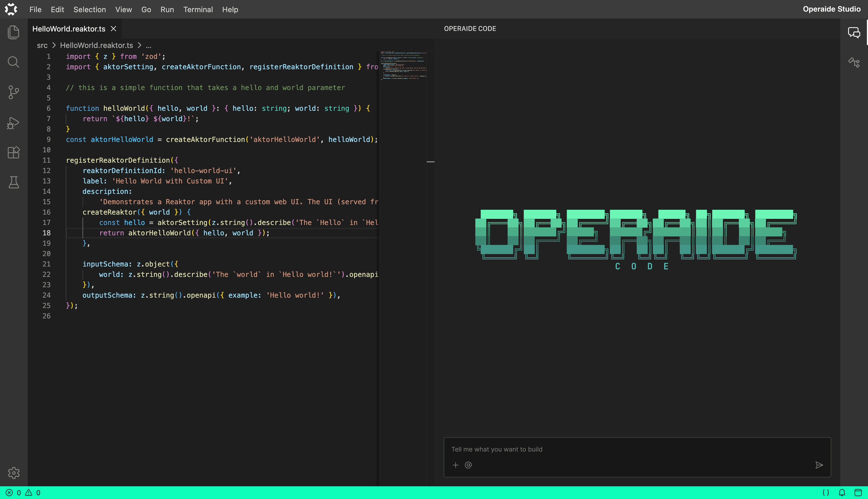The image size is (868, 499).
Task: Click line number 6 in gutter
Action: point(48,108)
